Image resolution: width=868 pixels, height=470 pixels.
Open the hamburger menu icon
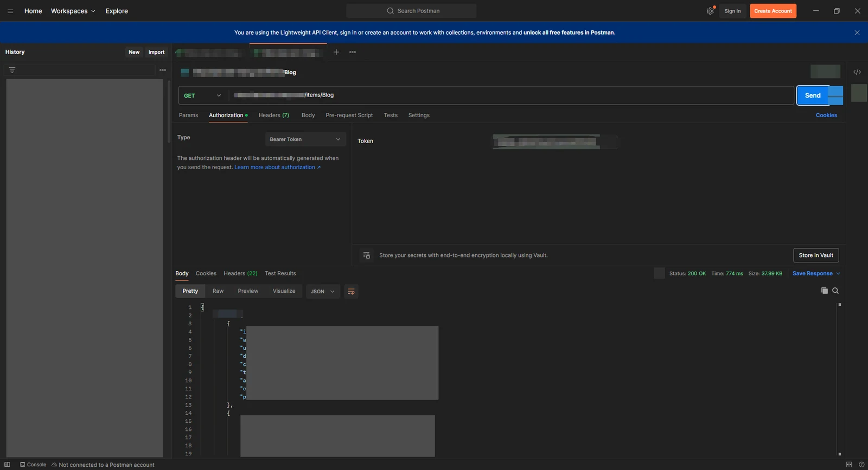tap(10, 11)
